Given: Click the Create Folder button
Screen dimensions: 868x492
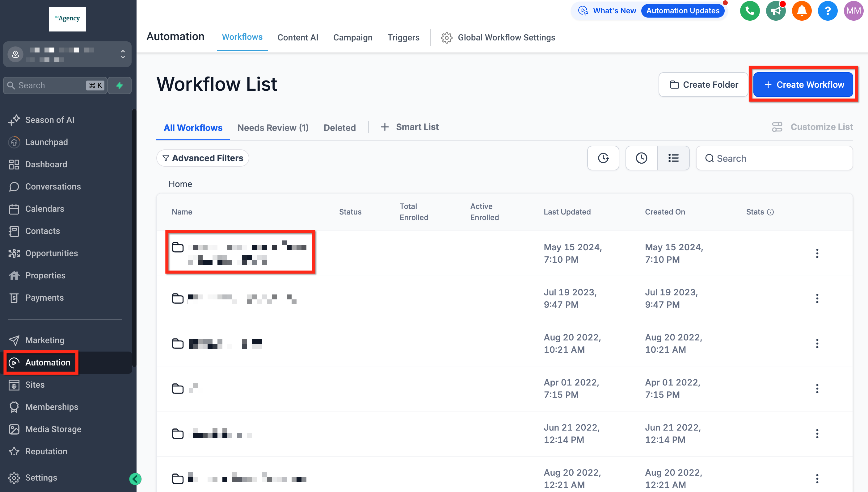Looking at the screenshot, I should (703, 85).
